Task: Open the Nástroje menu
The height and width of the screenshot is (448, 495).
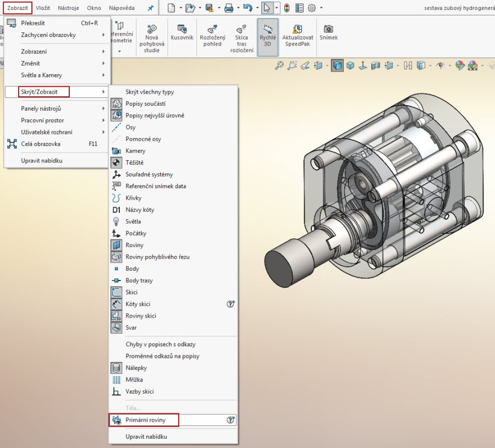Action: 69,8
